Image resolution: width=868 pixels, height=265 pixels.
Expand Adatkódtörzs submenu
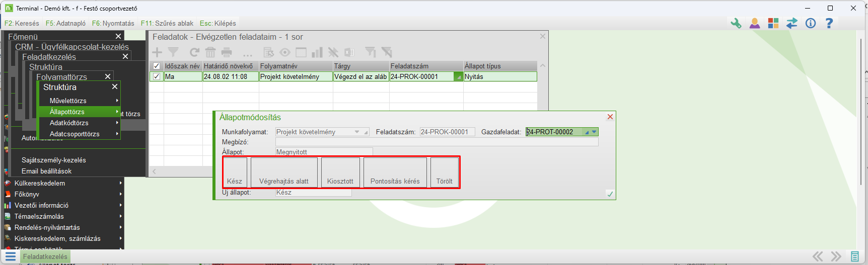tap(117, 123)
